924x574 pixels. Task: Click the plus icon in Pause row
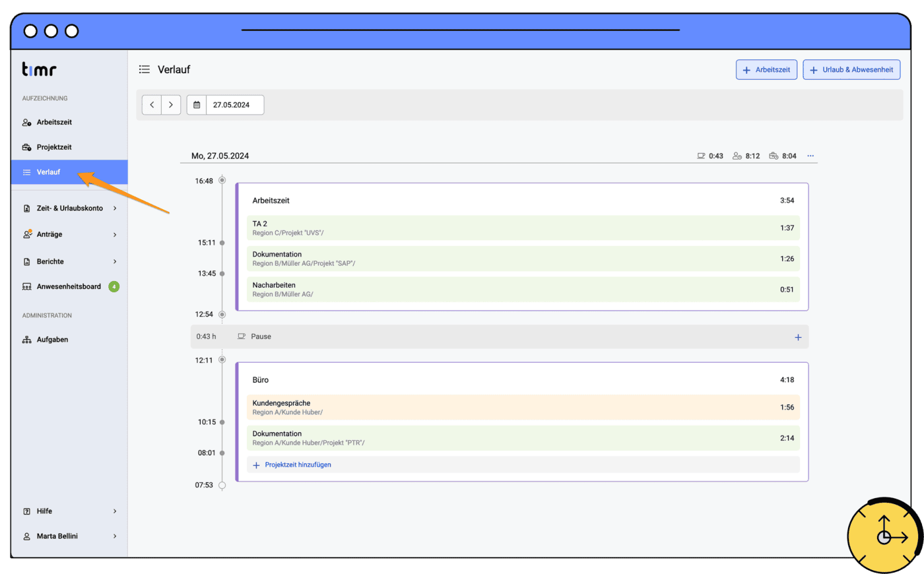click(x=798, y=337)
